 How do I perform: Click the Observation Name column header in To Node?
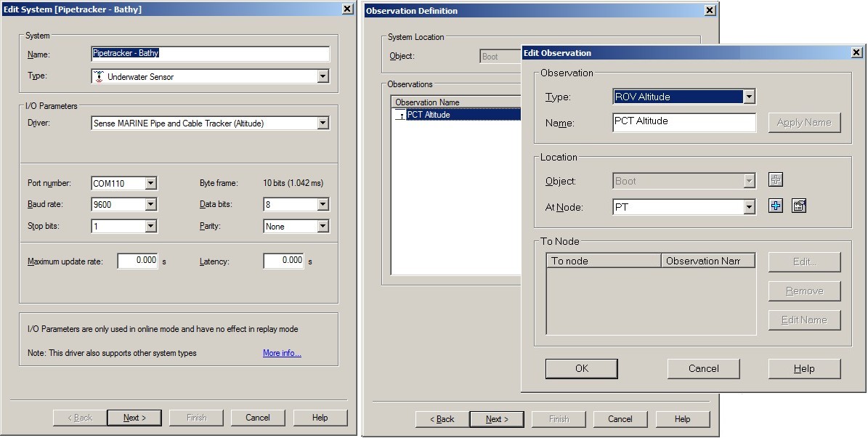pyautogui.click(x=709, y=261)
